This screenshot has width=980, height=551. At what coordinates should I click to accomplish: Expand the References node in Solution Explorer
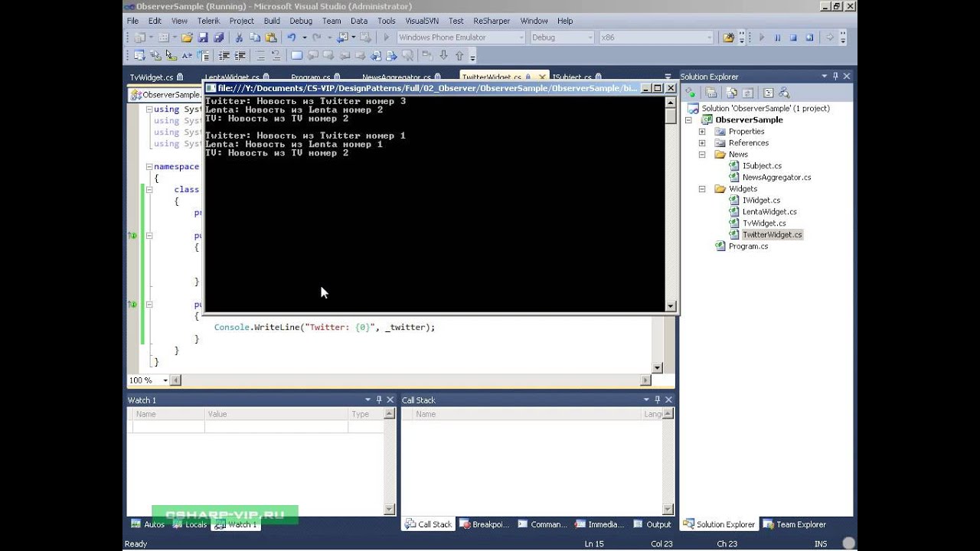702,143
